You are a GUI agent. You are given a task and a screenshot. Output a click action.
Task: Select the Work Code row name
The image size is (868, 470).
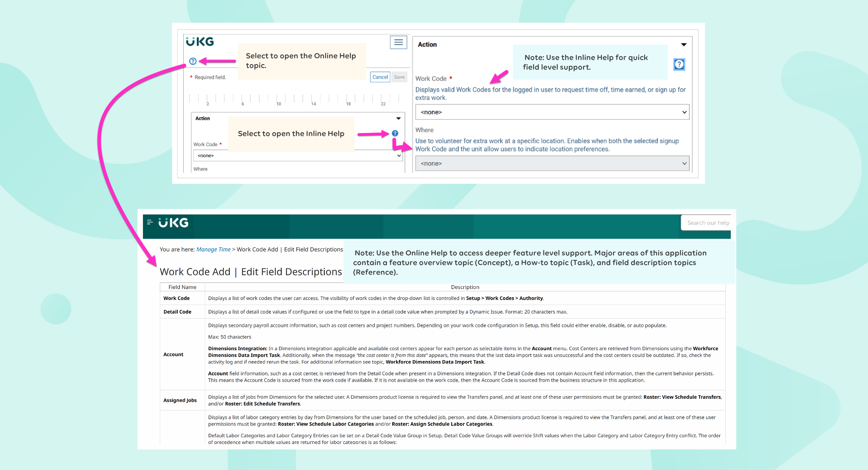177,298
